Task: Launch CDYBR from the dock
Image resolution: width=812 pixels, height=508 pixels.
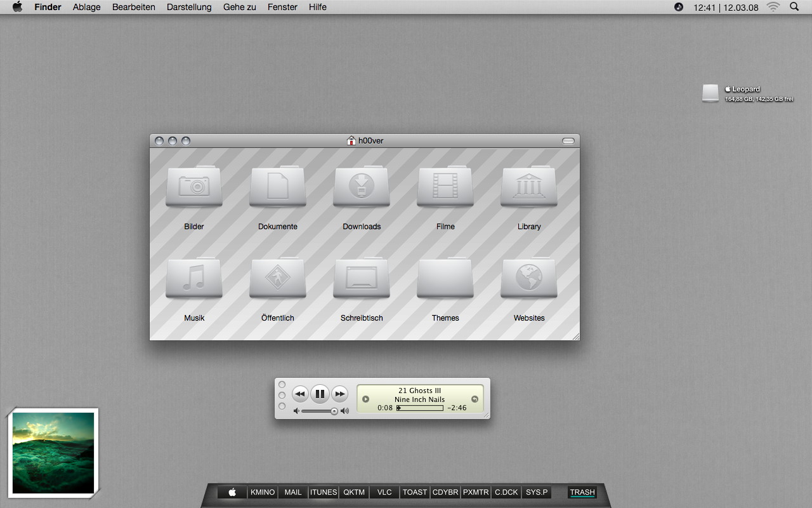Action: 445,492
